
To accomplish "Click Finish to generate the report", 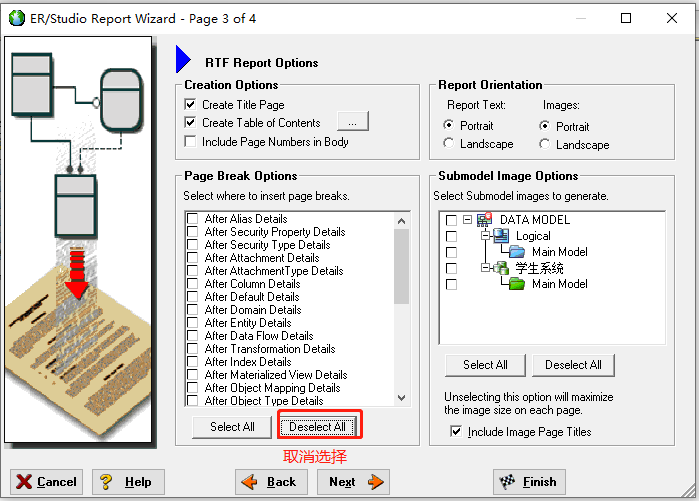I will pyautogui.click(x=530, y=482).
